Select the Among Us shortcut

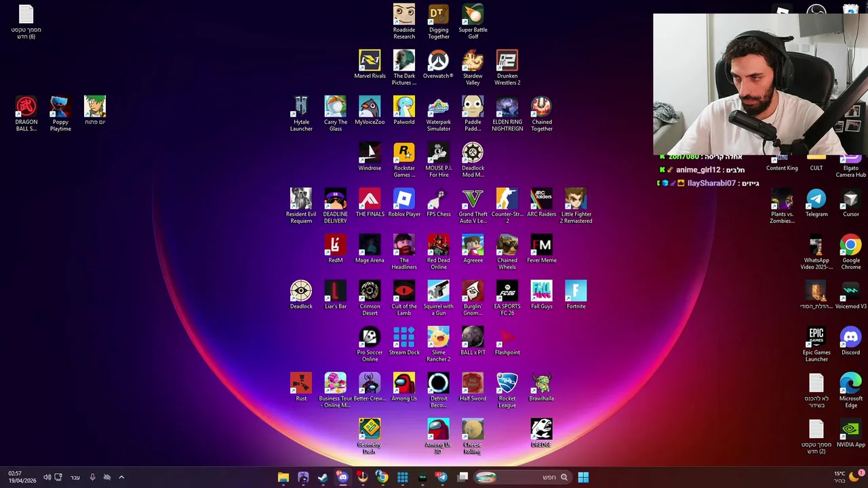[x=404, y=387]
